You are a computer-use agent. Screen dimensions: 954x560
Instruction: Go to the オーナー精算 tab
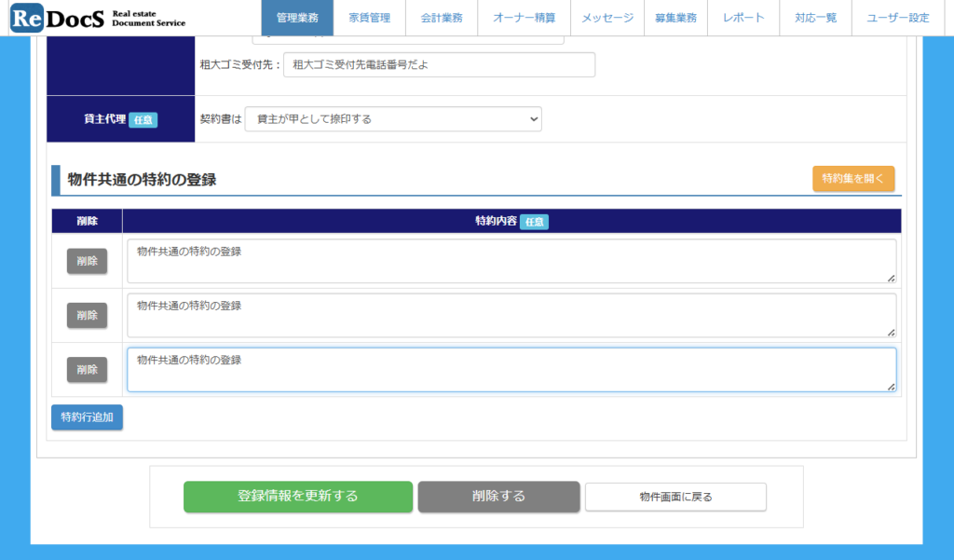coord(524,18)
